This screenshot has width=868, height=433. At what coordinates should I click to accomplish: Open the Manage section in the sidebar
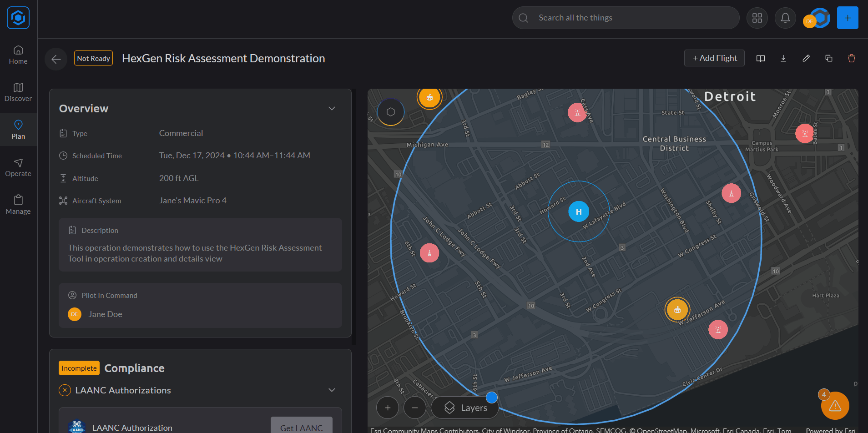[18, 204]
